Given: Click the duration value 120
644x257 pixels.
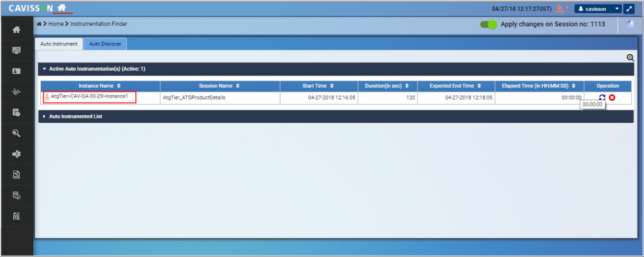Looking at the screenshot, I should (x=410, y=98).
